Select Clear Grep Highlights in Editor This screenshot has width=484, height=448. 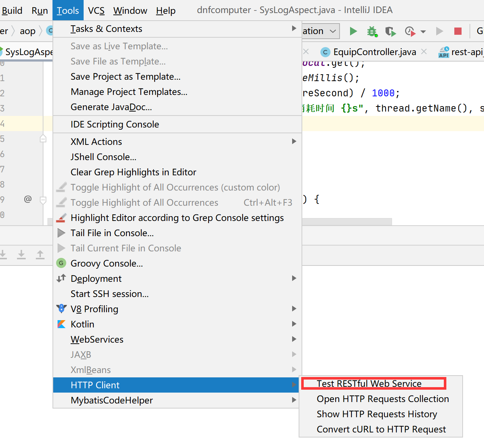[x=177, y=172]
